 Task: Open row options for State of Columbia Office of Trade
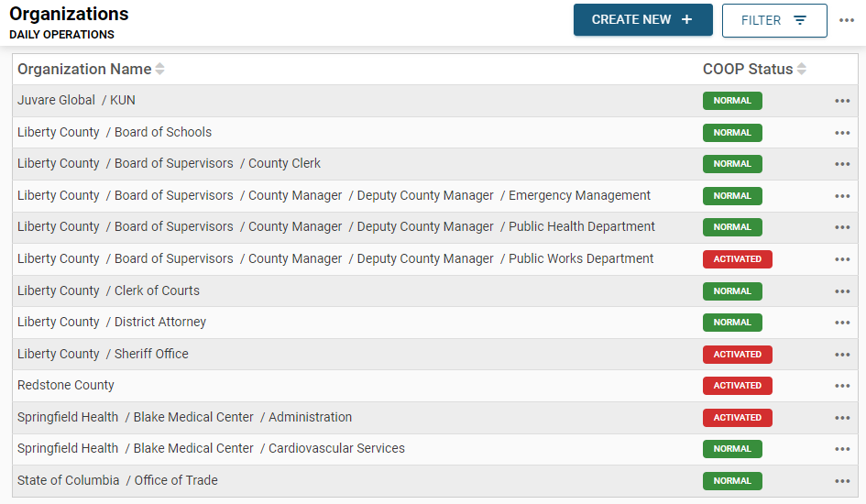(842, 481)
